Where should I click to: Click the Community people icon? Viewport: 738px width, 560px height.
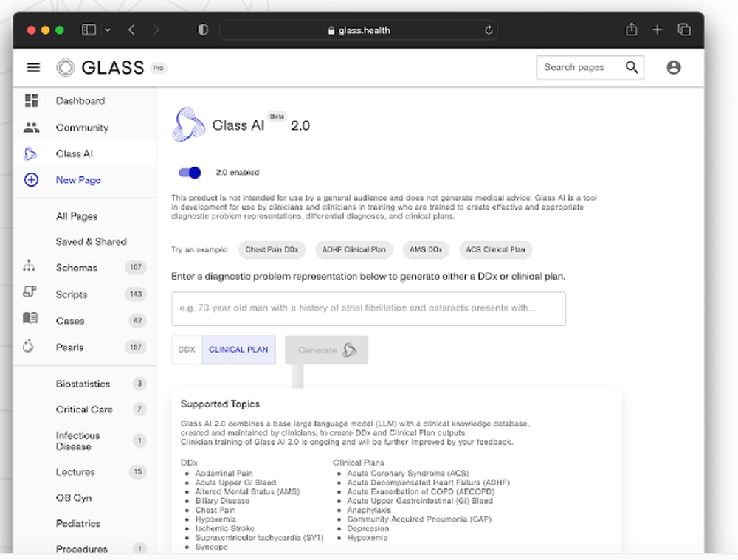pyautogui.click(x=32, y=128)
